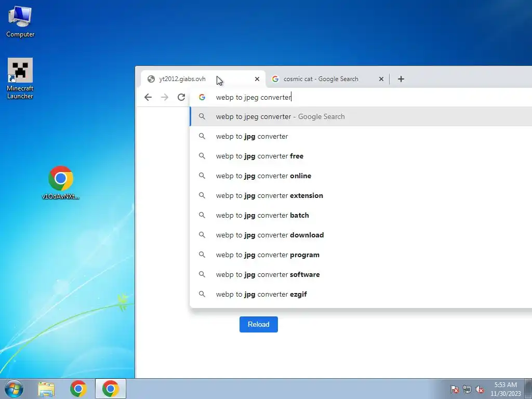Click the magnifier icon beside 'converter free' suggestion
This screenshot has height=399, width=532.
pyautogui.click(x=202, y=156)
